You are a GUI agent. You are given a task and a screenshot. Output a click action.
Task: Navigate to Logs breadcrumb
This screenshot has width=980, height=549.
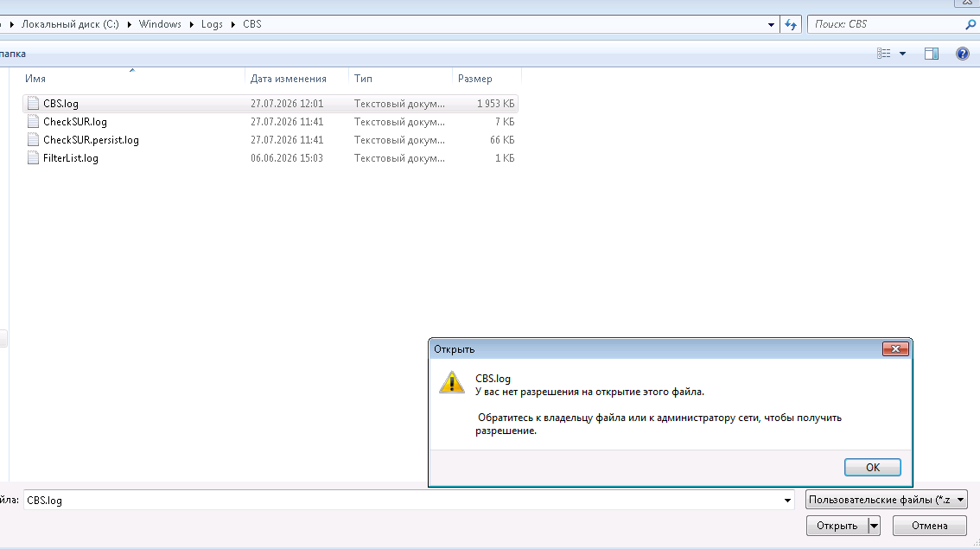tap(212, 24)
